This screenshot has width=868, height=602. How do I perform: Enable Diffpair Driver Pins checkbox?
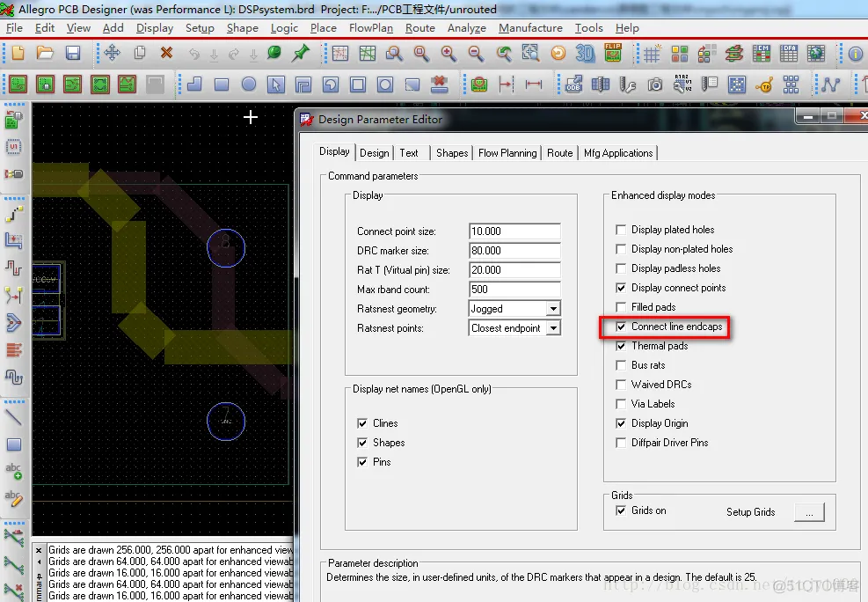[621, 443]
